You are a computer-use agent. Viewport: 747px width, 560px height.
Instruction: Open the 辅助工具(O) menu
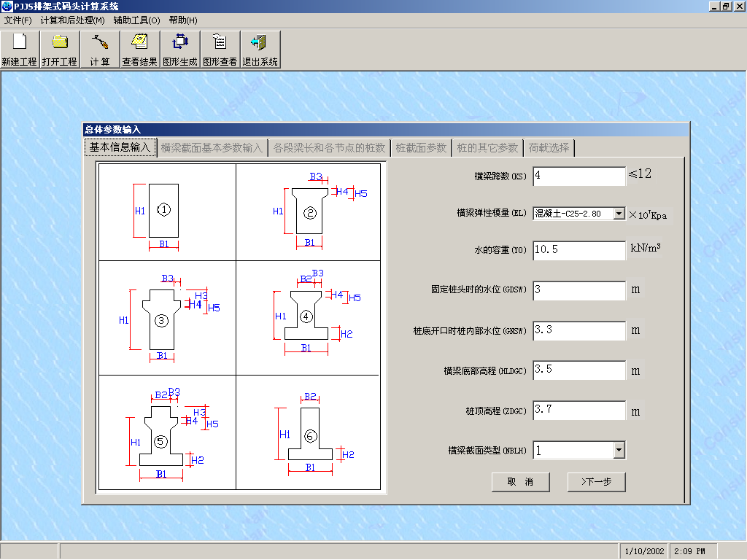click(135, 20)
